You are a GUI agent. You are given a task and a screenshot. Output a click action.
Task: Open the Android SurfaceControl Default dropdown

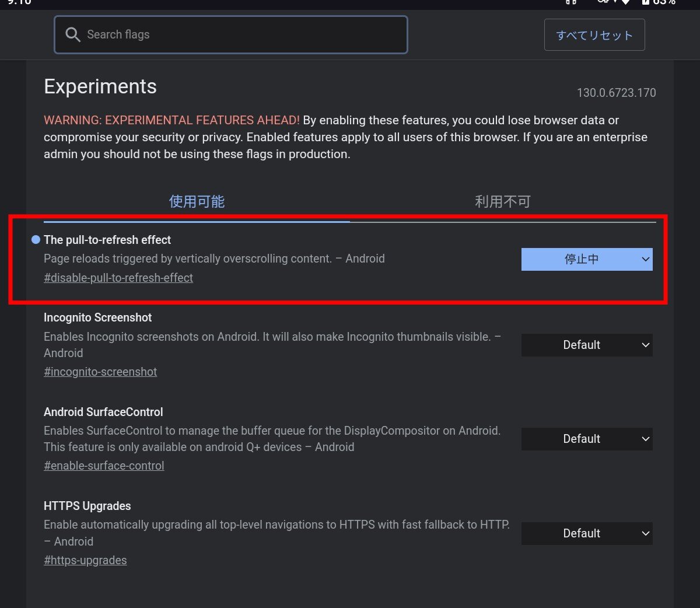pos(586,439)
